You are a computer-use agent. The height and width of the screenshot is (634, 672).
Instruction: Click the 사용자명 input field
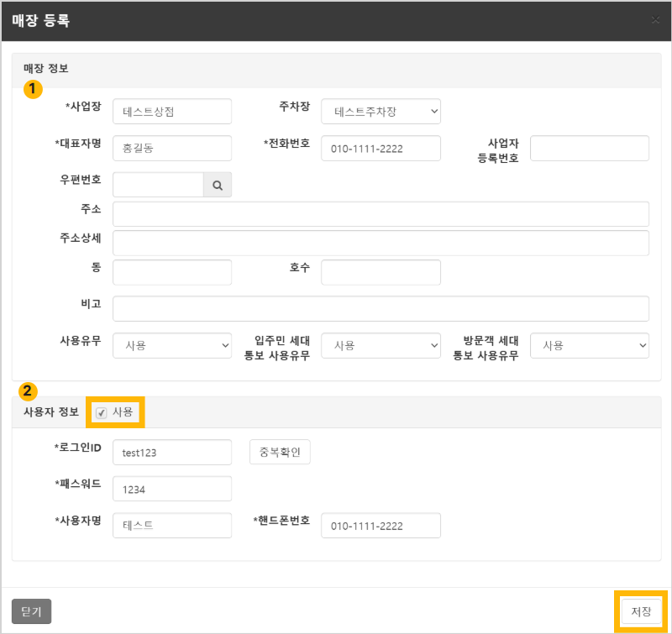[x=172, y=525]
